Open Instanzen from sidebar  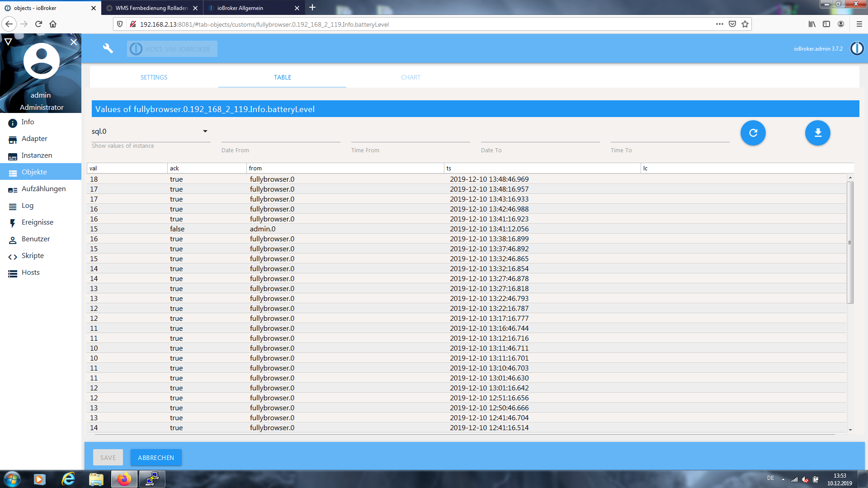click(37, 155)
